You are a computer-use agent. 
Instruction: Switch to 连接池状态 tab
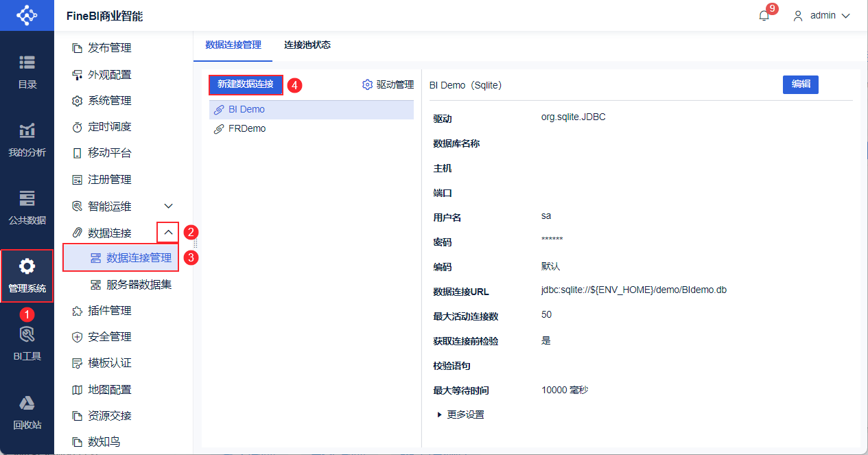click(x=307, y=45)
